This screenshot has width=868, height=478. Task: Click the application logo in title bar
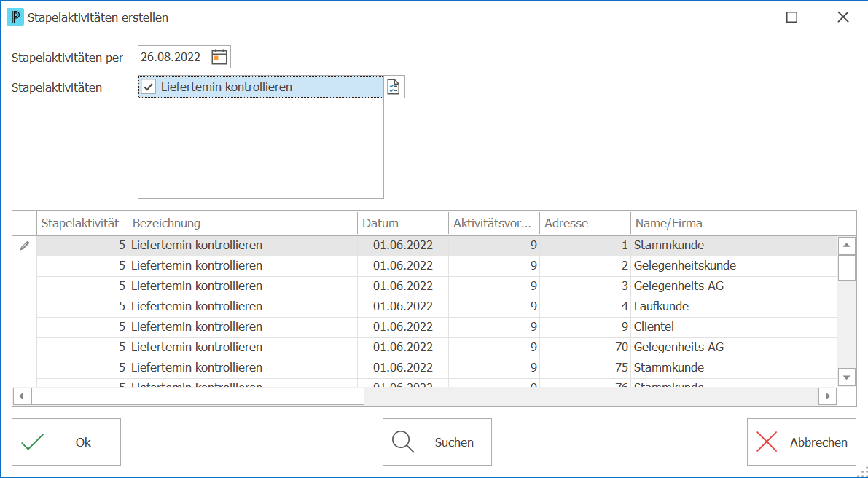click(x=15, y=17)
